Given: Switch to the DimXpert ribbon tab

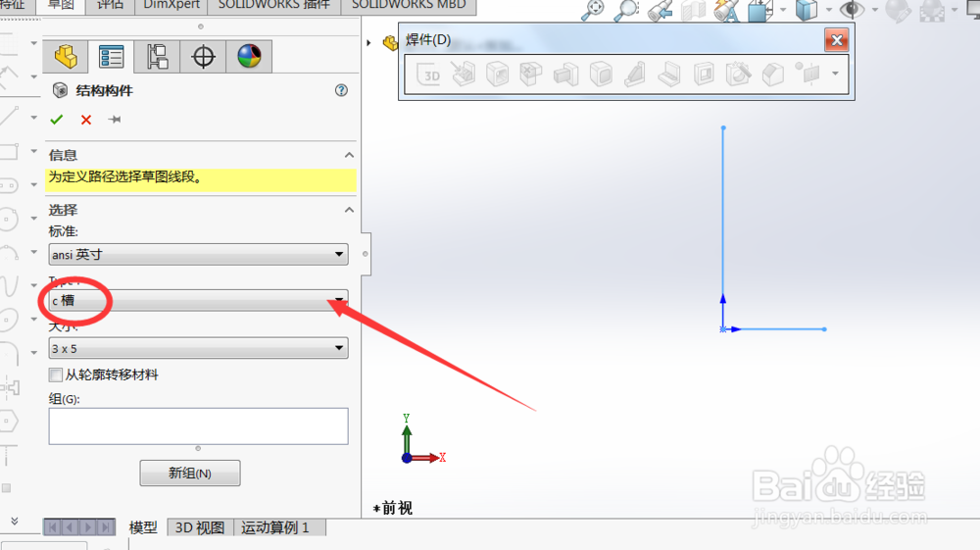Looking at the screenshot, I should tap(171, 5).
